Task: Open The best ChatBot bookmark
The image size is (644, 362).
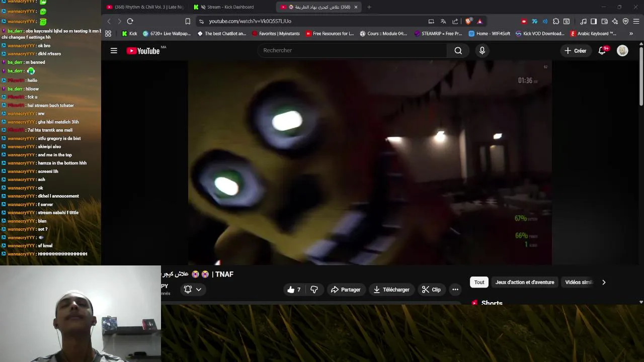Action: coord(222,34)
